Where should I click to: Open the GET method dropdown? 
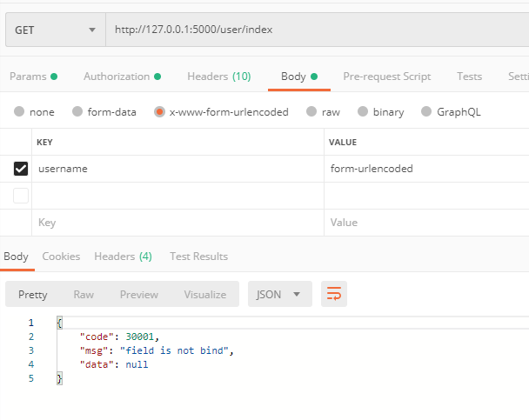tap(55, 30)
